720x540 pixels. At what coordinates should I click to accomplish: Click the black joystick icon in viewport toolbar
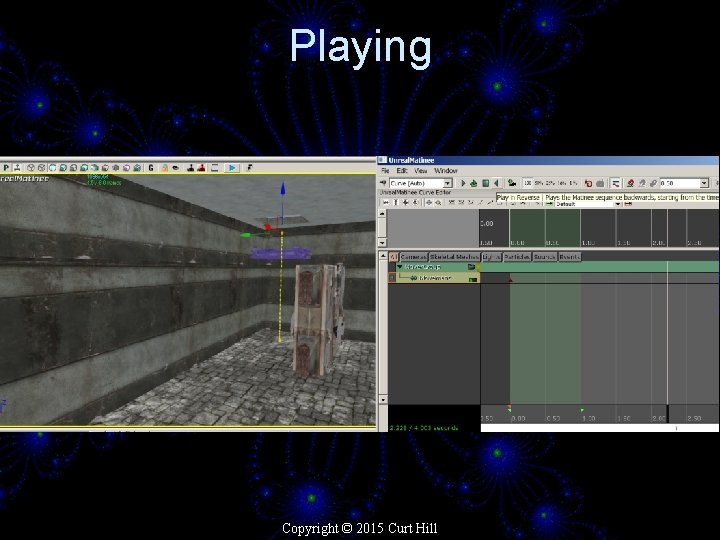[x=191, y=168]
